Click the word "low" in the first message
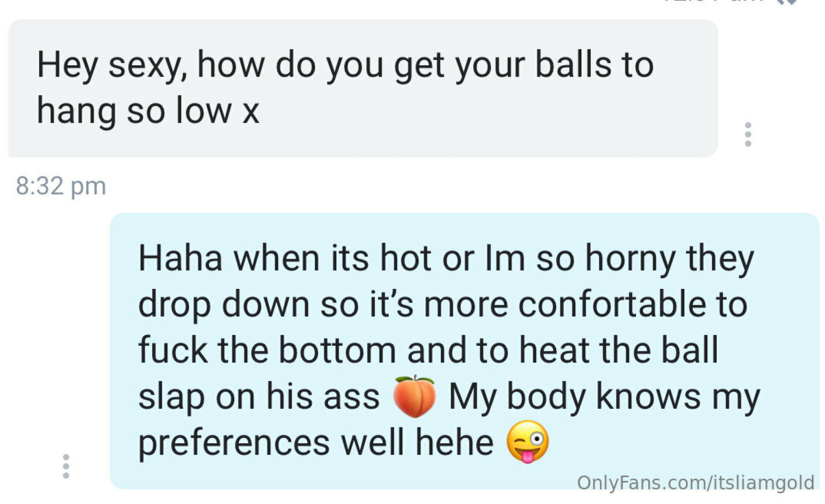Viewport: 825px width, 504px height. [203, 111]
